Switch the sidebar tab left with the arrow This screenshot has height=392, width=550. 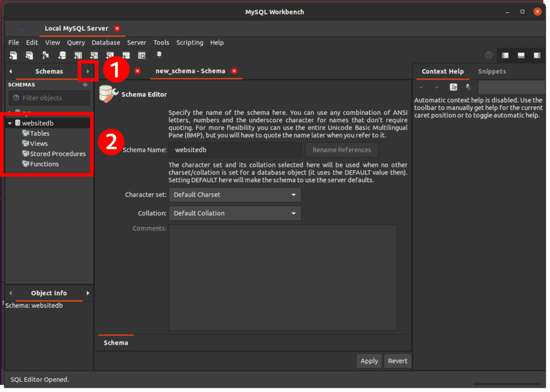click(11, 71)
